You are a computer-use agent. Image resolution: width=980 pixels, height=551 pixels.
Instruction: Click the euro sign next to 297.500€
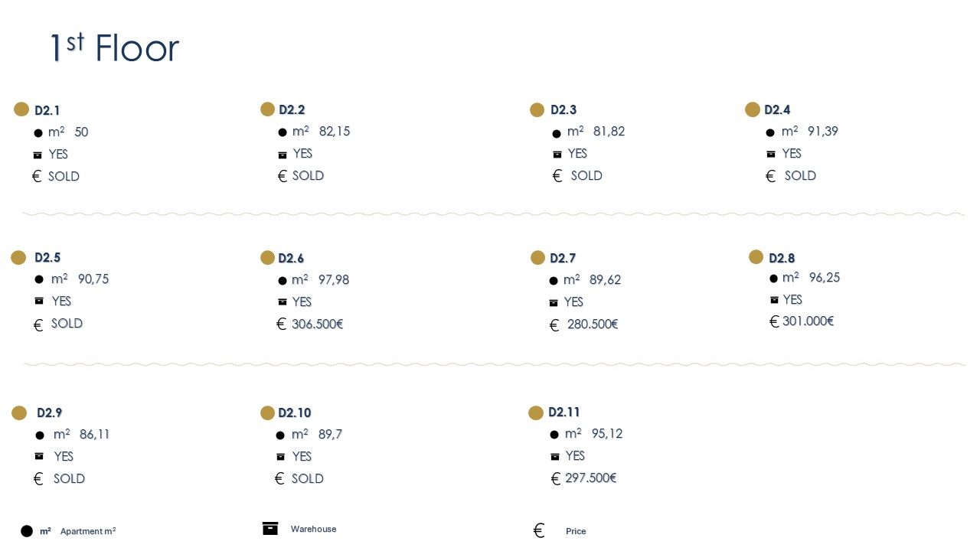coord(556,479)
